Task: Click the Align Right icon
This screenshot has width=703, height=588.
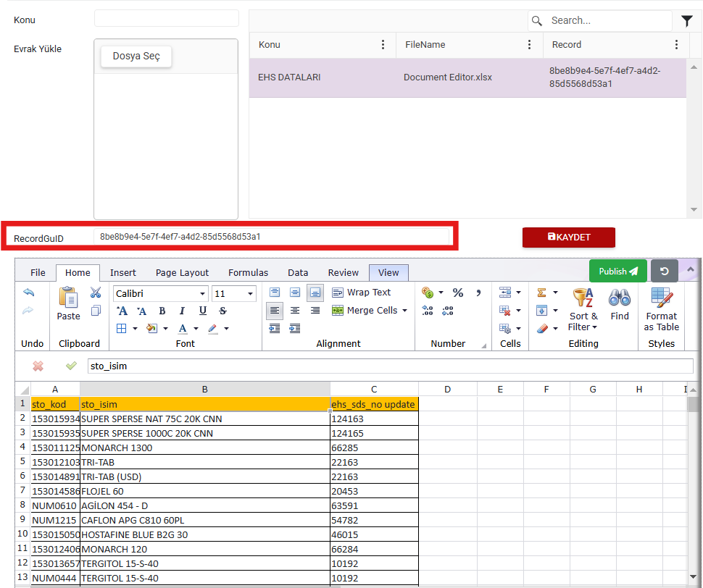Action: coord(315,311)
